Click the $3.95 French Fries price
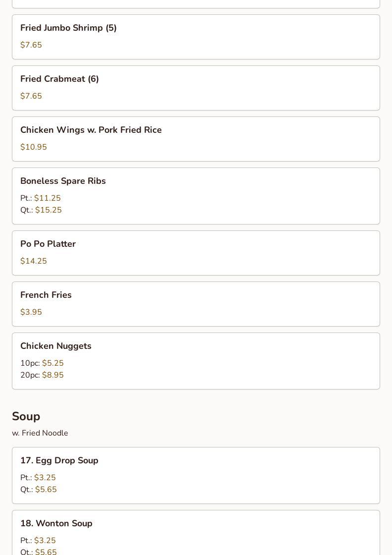This screenshot has width=392, height=555. pos(31,312)
